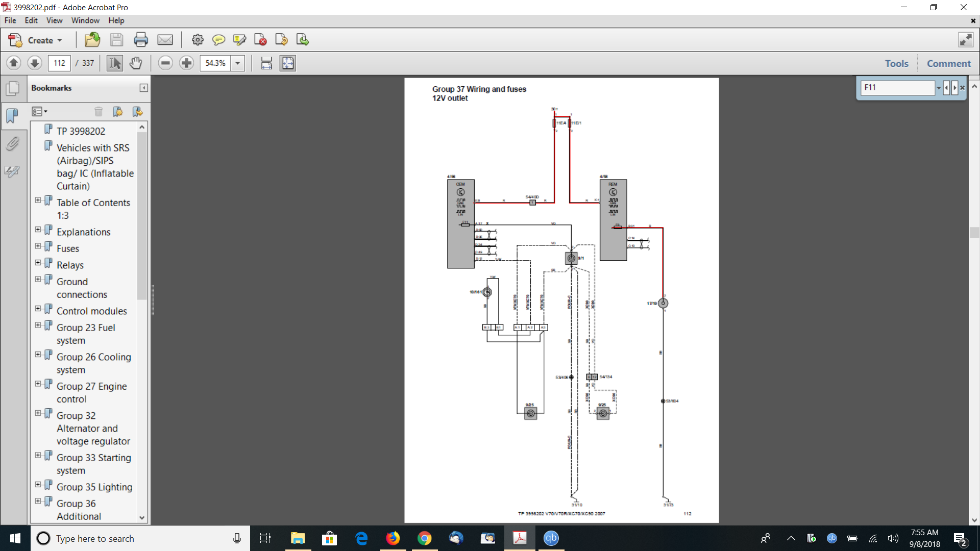The width and height of the screenshot is (980, 551).
Task: Click the Print file icon
Action: coord(141,40)
